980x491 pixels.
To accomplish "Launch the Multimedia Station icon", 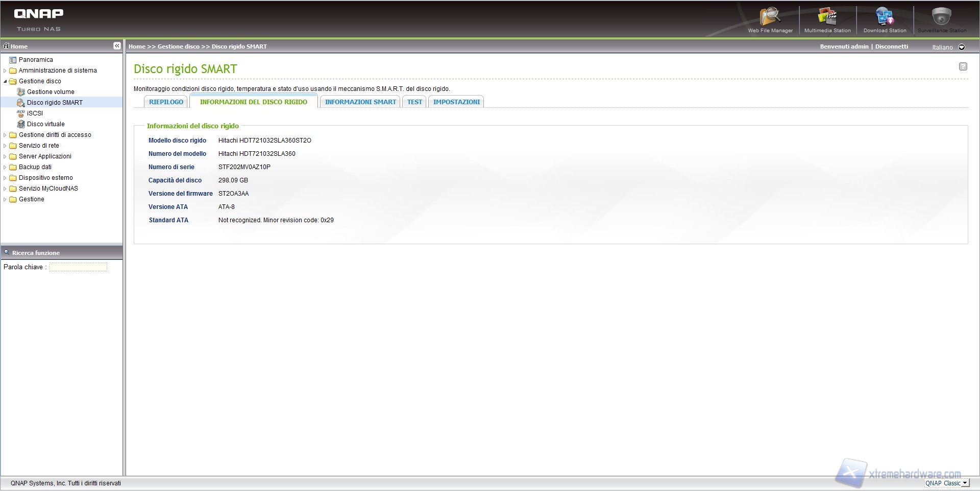I will click(x=827, y=17).
